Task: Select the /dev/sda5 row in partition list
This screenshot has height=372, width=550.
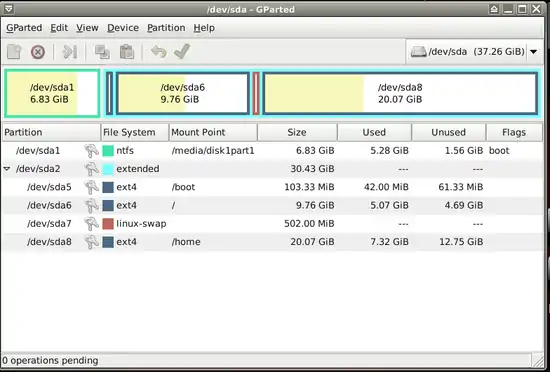Action: pos(272,187)
